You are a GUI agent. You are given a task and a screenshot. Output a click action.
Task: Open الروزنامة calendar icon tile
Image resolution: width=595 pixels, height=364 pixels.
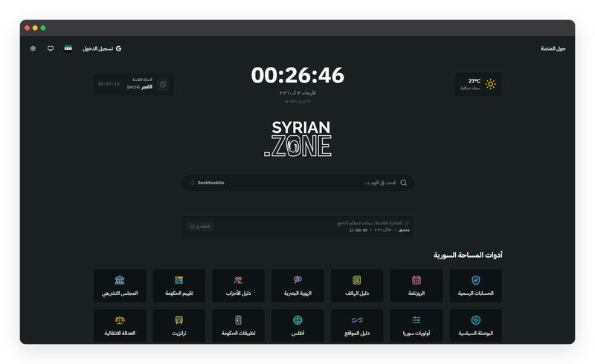(x=416, y=286)
